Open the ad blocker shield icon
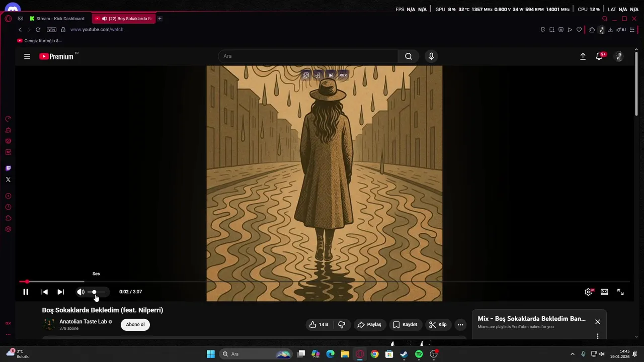This screenshot has width=644, height=362. (x=561, y=30)
